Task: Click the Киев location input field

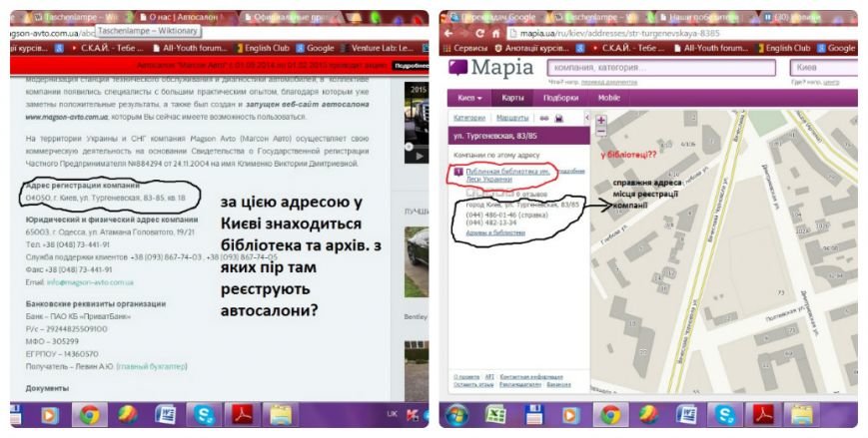Action: [x=824, y=68]
